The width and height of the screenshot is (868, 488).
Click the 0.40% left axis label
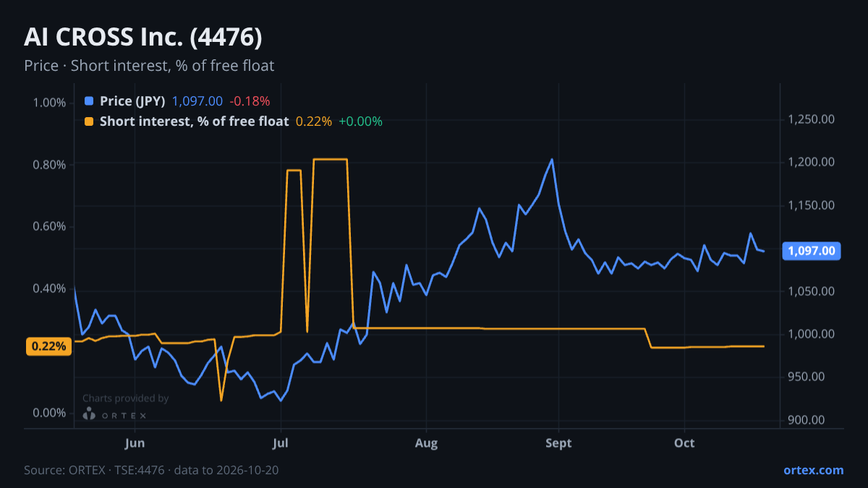[x=49, y=288]
